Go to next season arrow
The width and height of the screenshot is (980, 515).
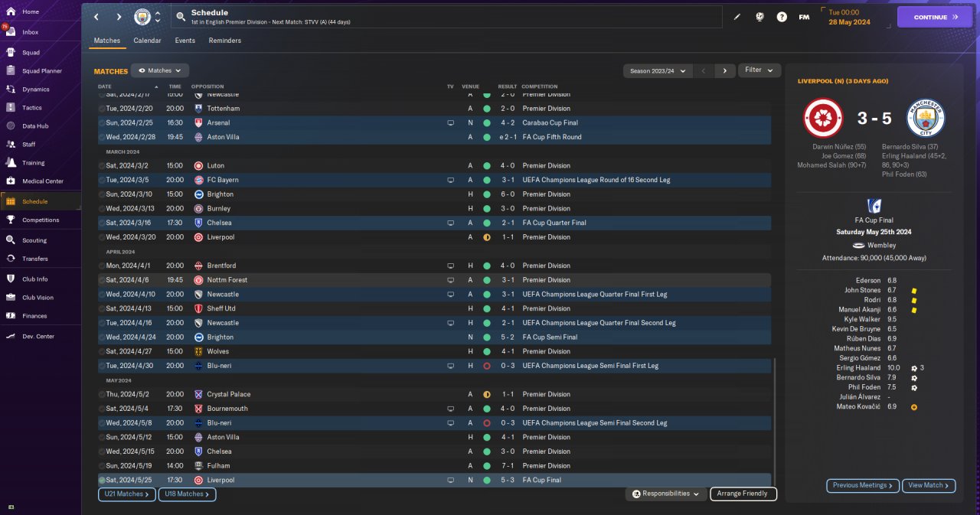coord(725,70)
